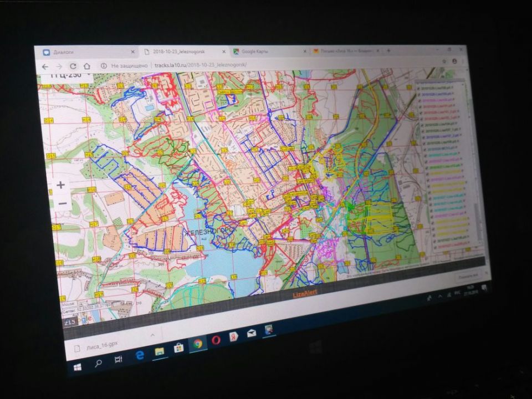Click the browser home icon
The width and height of the screenshot is (532, 399).
click(88, 66)
